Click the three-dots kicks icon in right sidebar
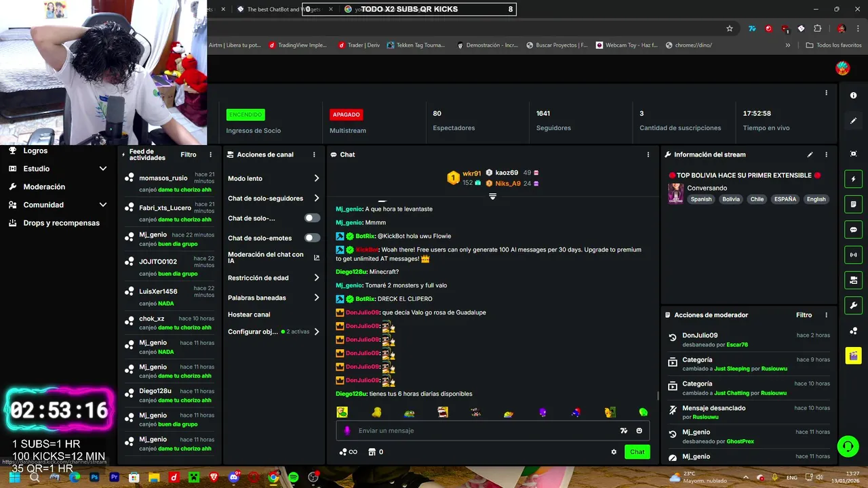The image size is (868, 488). 853,331
